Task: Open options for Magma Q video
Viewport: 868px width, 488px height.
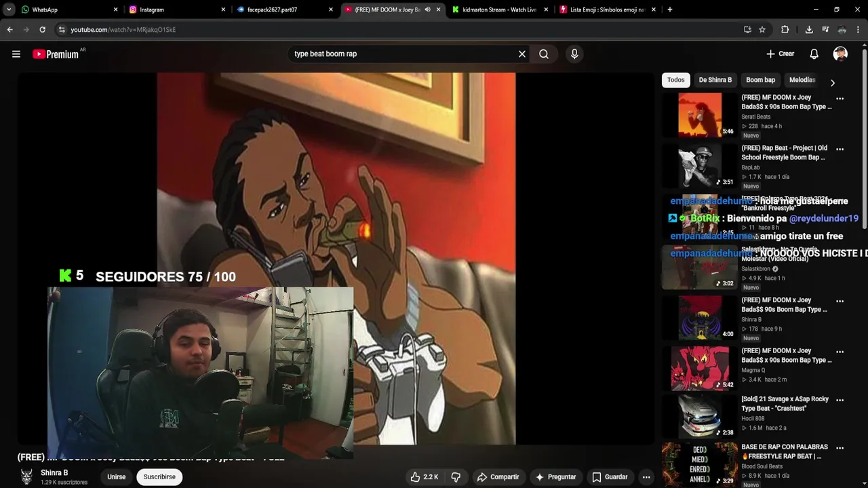Action: (x=840, y=352)
